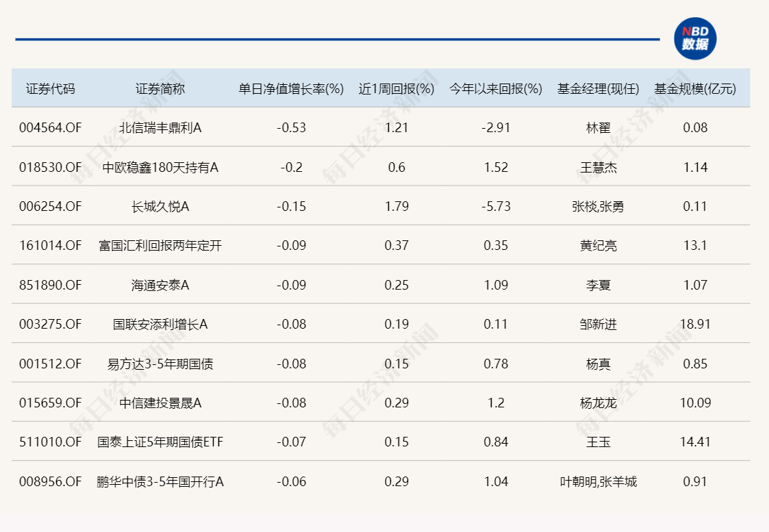Select fund name 长城久悦A
The image size is (769, 532).
pos(160,206)
